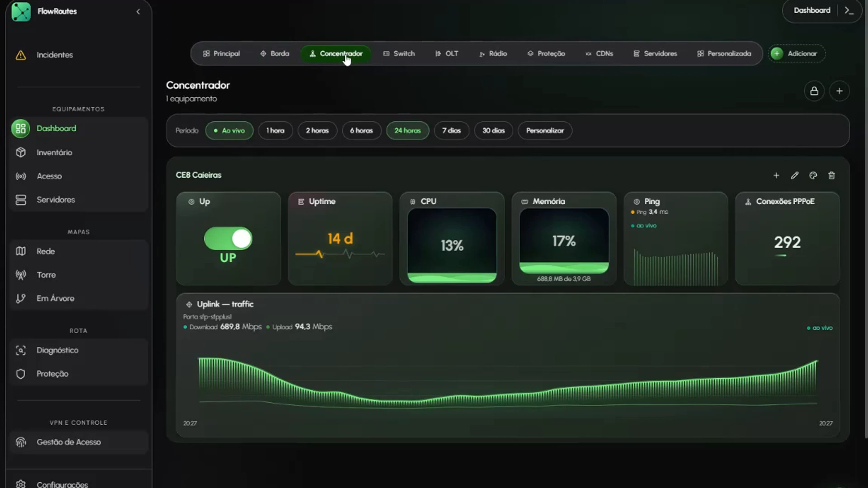Collapse the sidebar with the chevron
The image size is (868, 488).
[x=138, y=12]
